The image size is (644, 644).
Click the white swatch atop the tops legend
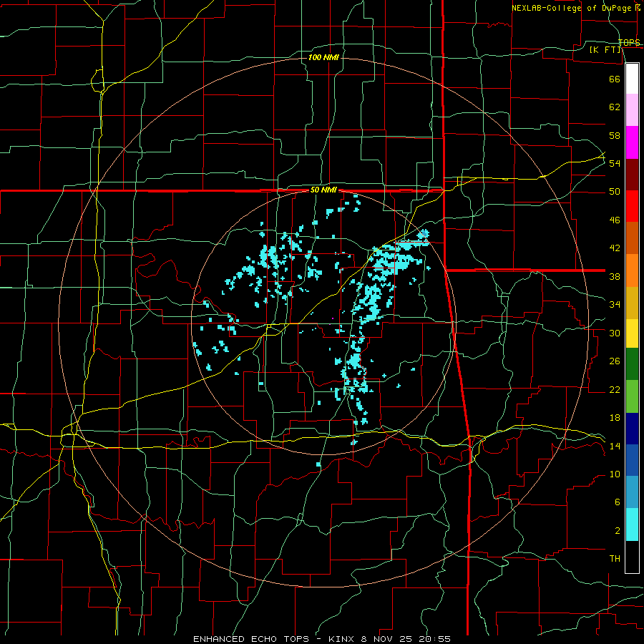(x=632, y=79)
